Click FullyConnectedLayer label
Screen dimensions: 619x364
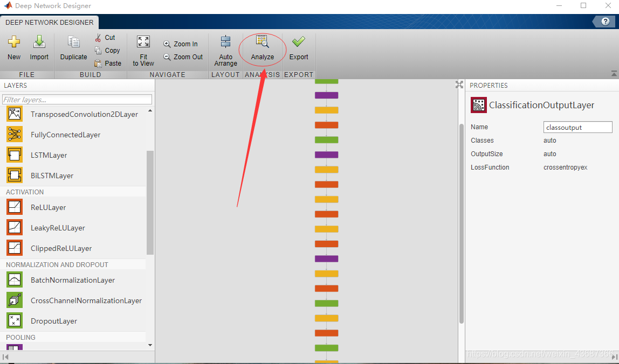coord(66,135)
